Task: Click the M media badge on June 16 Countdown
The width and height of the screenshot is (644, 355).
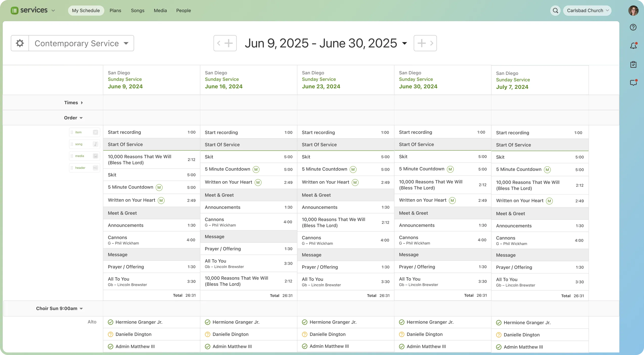Action: tap(256, 169)
